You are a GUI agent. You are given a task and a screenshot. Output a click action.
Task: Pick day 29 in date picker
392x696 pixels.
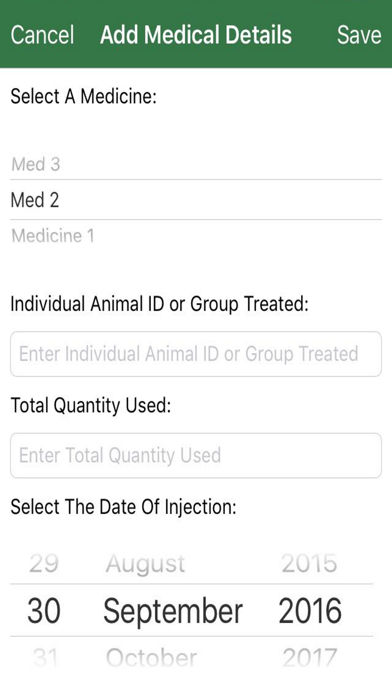point(44,564)
